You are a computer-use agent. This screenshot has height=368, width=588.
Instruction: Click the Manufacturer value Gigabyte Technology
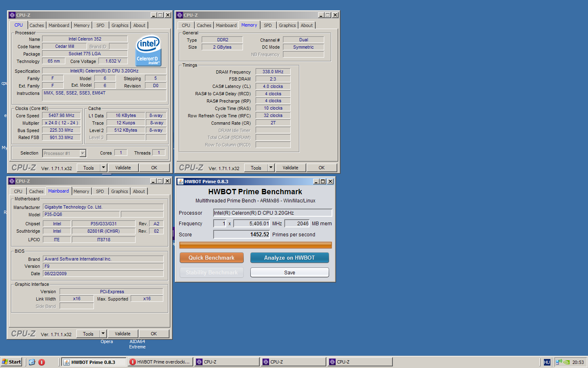point(103,207)
